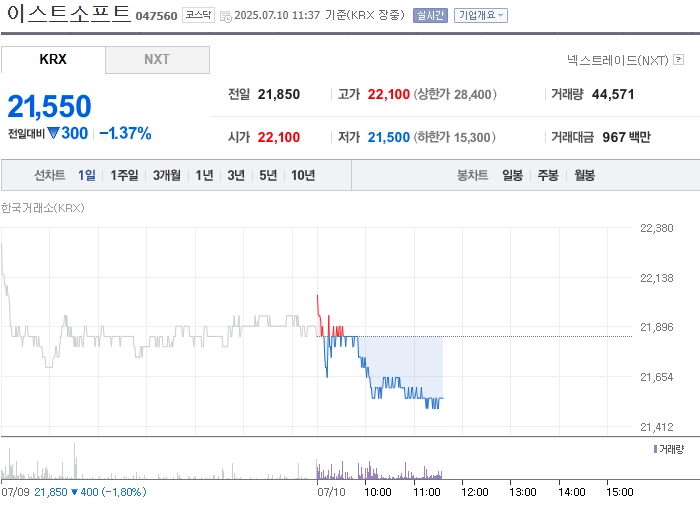This screenshot has width=700, height=515.
Task: Show the 일봉 daily candle chart
Action: click(512, 175)
